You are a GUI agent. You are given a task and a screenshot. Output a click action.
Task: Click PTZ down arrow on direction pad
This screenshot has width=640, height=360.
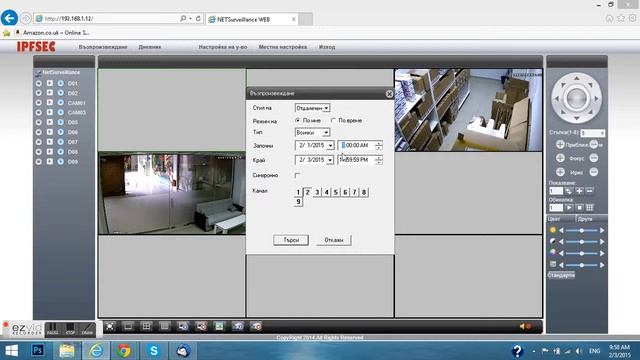click(x=577, y=118)
